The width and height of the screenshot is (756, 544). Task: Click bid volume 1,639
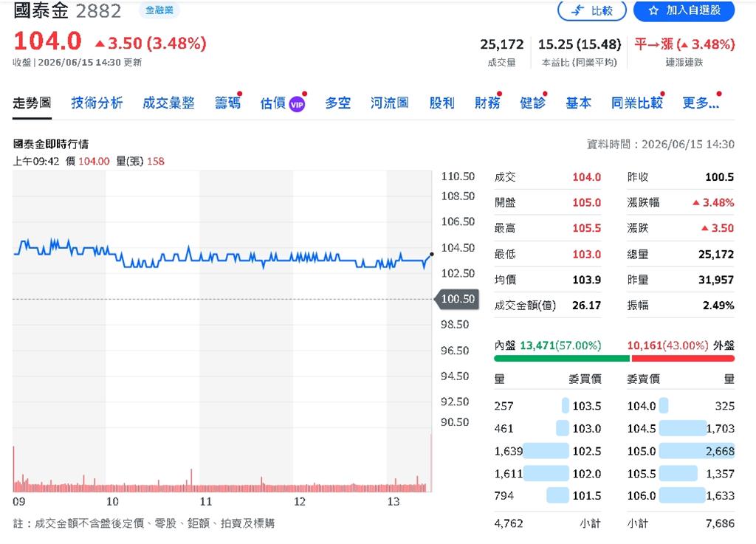point(508,451)
